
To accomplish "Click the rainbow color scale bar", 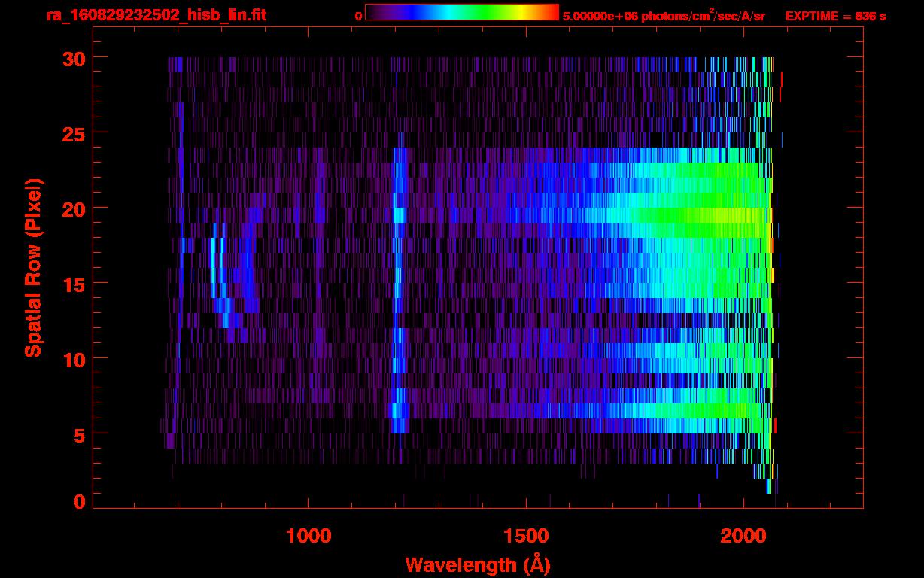I will pyautogui.click(x=462, y=13).
